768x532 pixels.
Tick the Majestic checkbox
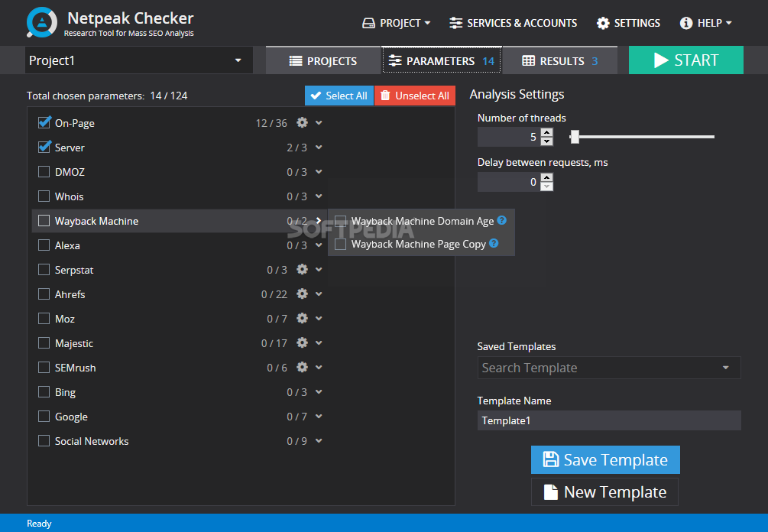44,343
